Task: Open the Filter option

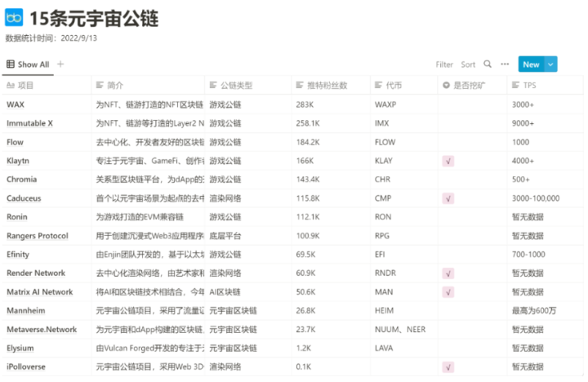Action: (x=444, y=64)
